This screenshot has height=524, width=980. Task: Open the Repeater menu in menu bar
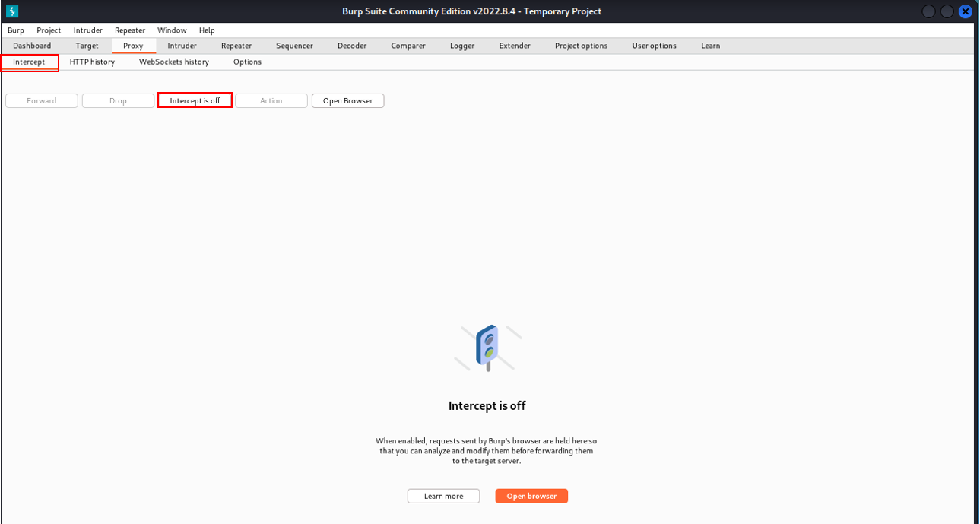[130, 30]
